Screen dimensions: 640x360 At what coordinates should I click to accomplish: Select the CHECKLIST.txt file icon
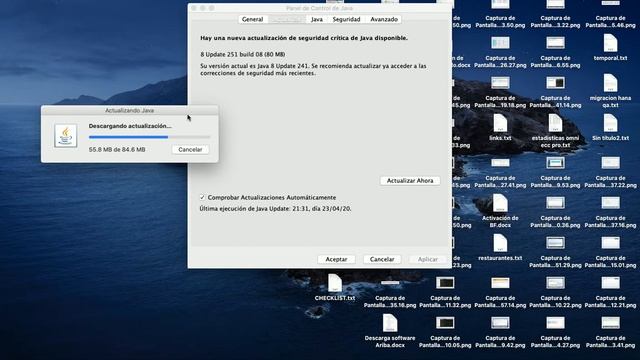tap(335, 284)
